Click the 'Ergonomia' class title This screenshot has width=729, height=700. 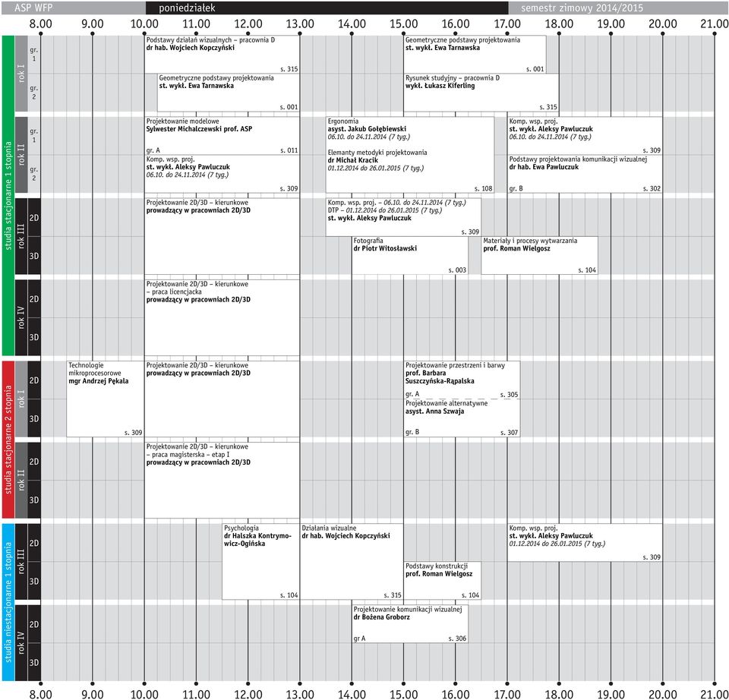pos(342,121)
